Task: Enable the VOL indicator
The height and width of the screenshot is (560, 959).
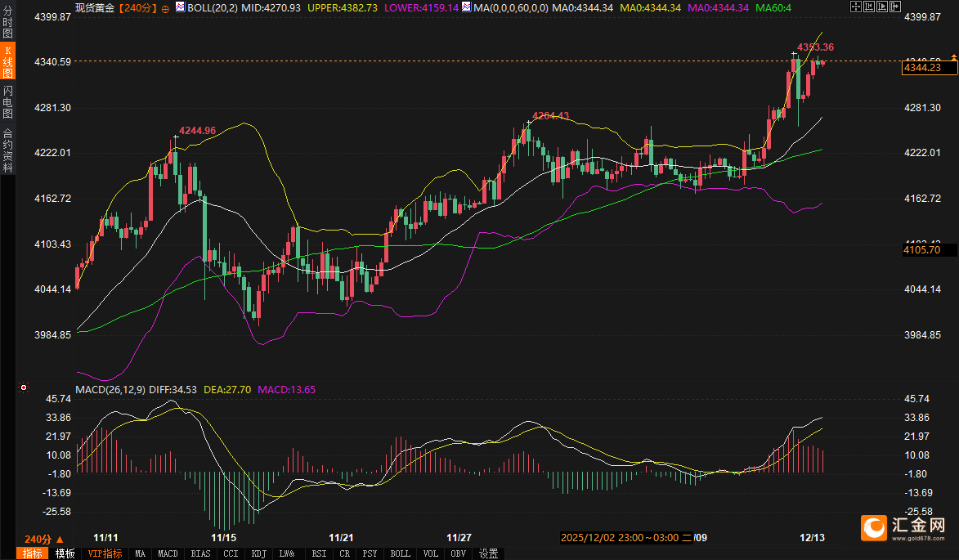Action: click(430, 553)
